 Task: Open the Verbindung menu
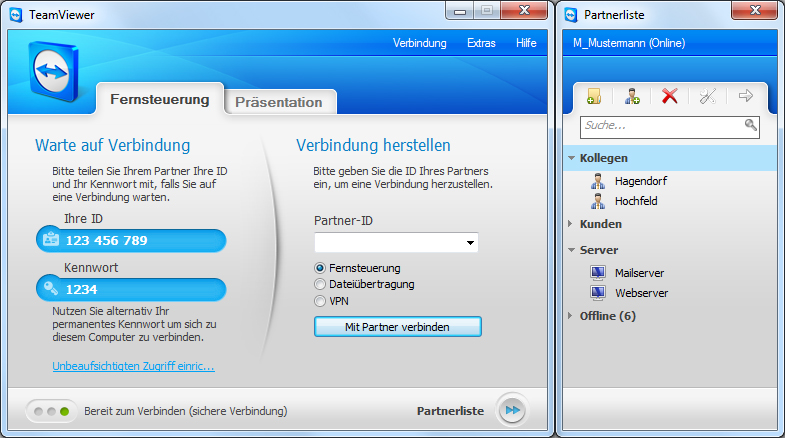420,43
